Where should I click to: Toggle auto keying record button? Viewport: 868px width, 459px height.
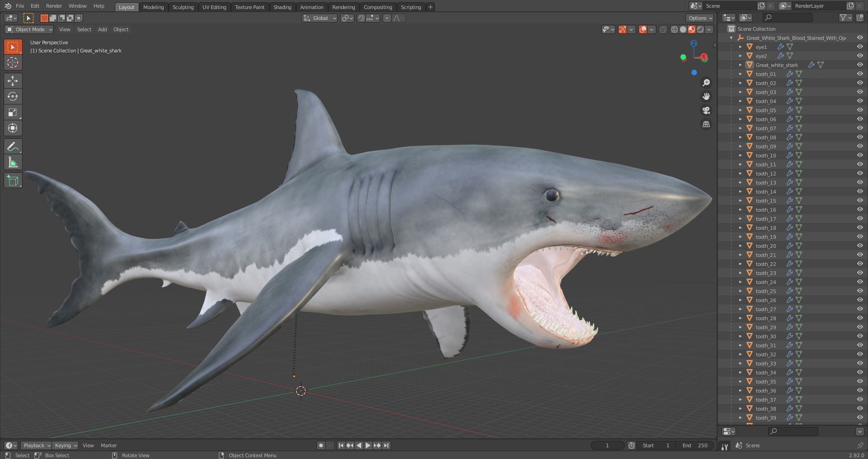pos(321,445)
